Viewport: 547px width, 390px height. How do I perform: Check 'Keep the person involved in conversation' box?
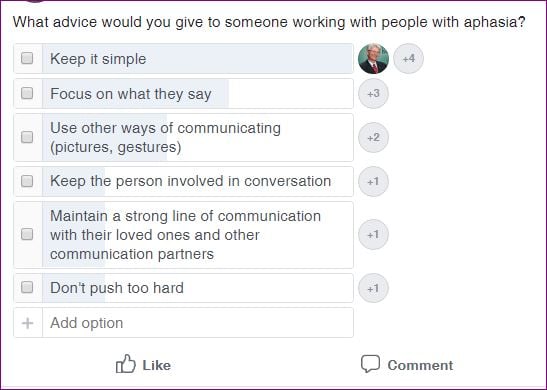pos(27,181)
